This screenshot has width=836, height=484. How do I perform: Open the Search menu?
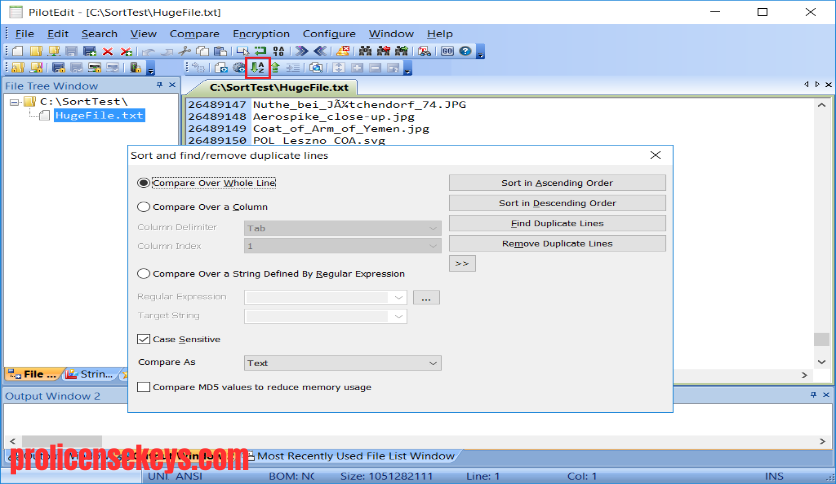[99, 34]
